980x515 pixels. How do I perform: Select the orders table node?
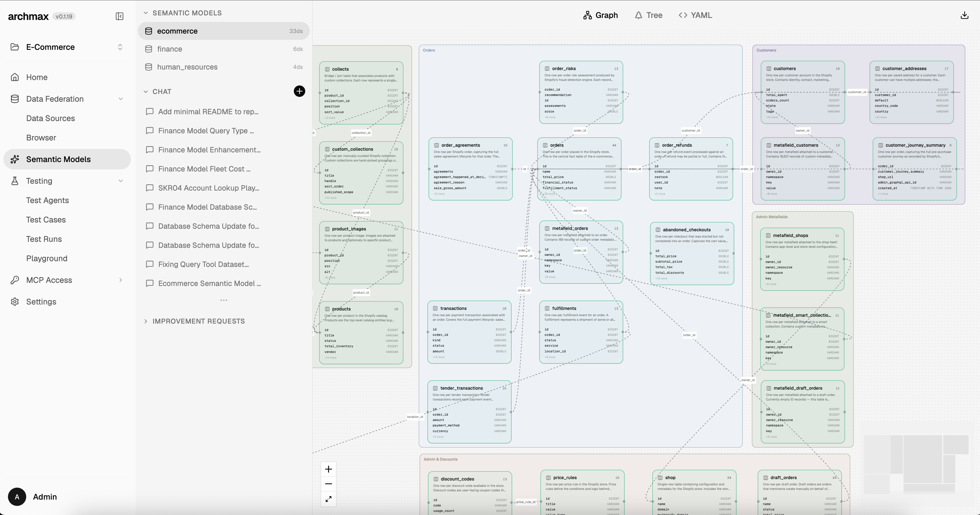579,169
